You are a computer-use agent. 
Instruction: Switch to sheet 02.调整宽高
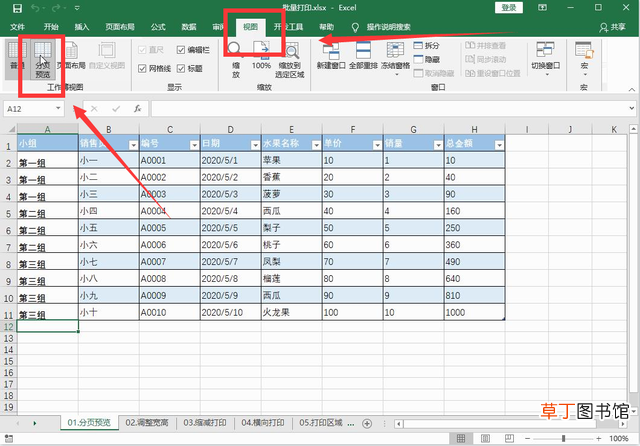[147, 423]
